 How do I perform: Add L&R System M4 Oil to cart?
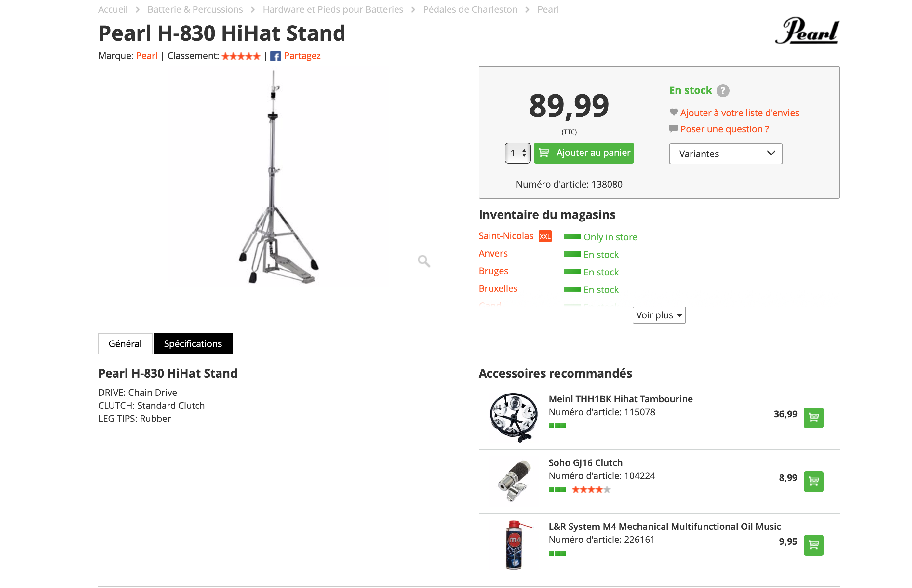click(813, 545)
